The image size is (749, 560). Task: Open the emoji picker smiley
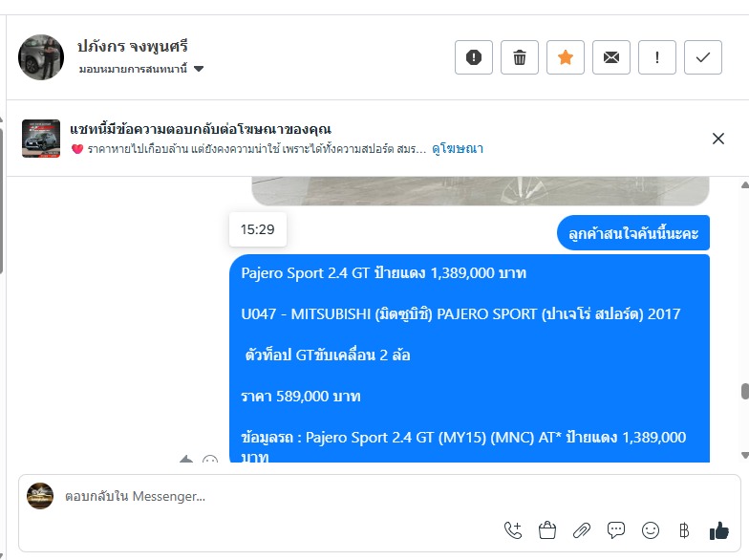650,530
